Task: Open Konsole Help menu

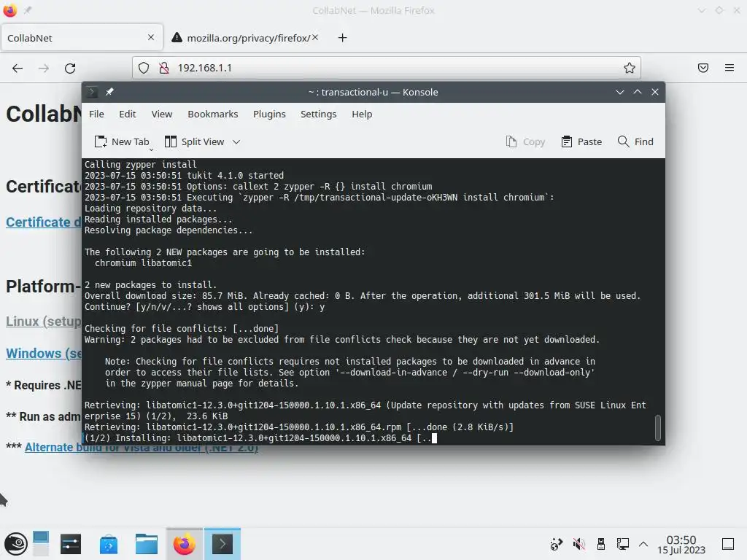Action: (x=362, y=114)
